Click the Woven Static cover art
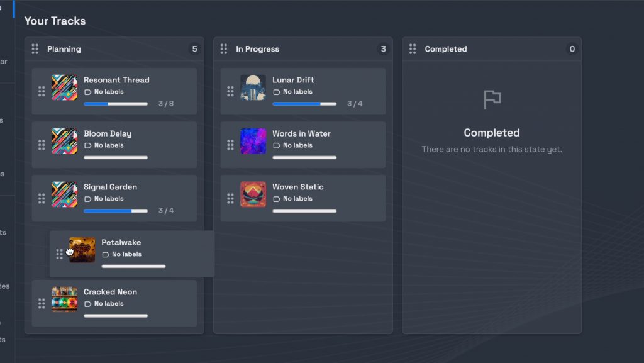The height and width of the screenshot is (363, 644). pos(253,194)
